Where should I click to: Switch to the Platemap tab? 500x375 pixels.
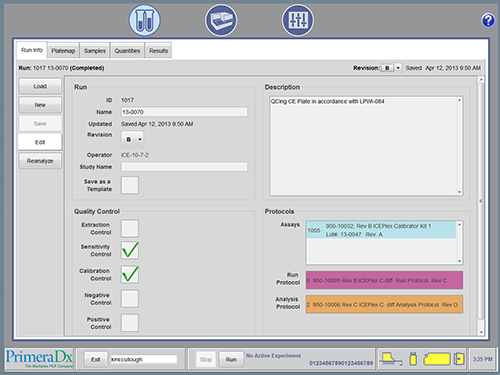point(63,51)
